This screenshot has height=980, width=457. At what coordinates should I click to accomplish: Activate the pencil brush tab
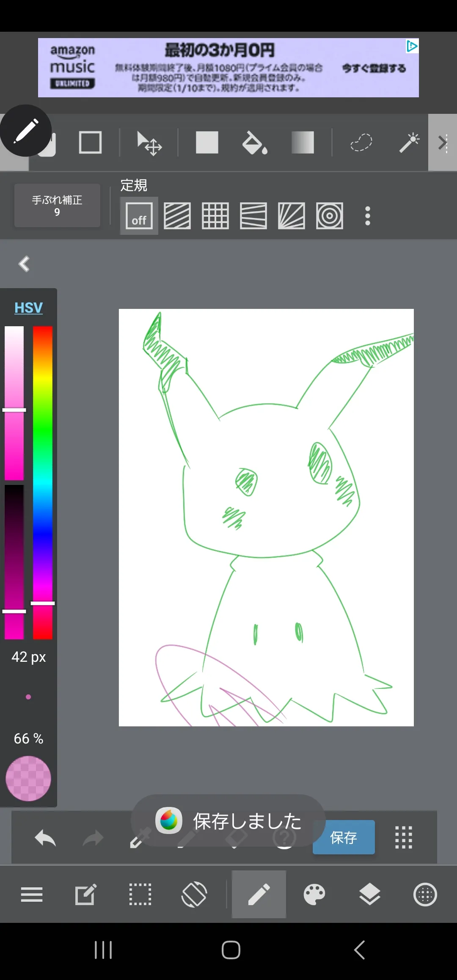pos(259,894)
